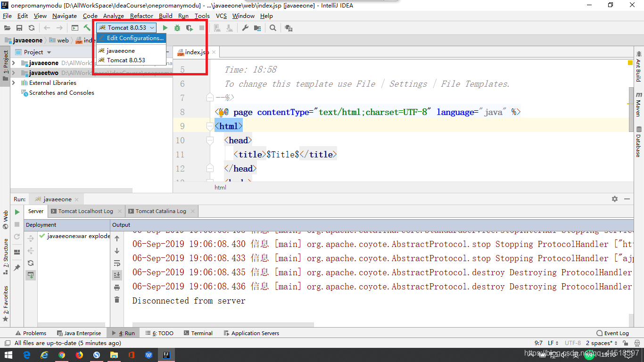Open Chrome from the taskbar
Screen dimensions: 644x362
(62, 355)
